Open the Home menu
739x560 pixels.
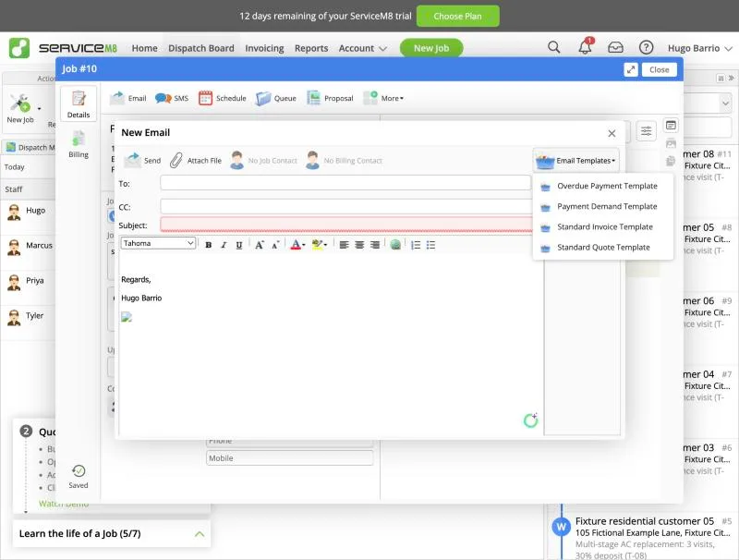click(145, 48)
